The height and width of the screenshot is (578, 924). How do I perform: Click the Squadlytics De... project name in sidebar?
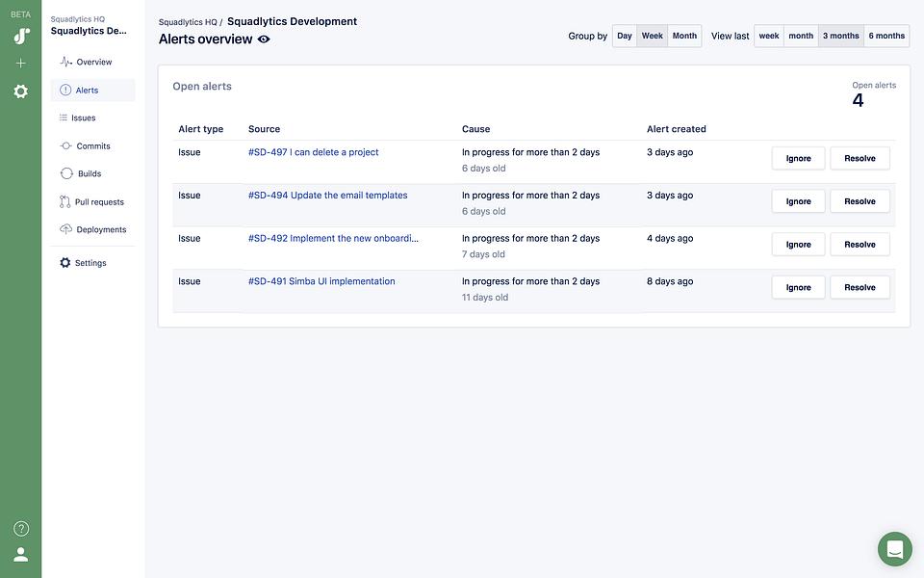[89, 31]
